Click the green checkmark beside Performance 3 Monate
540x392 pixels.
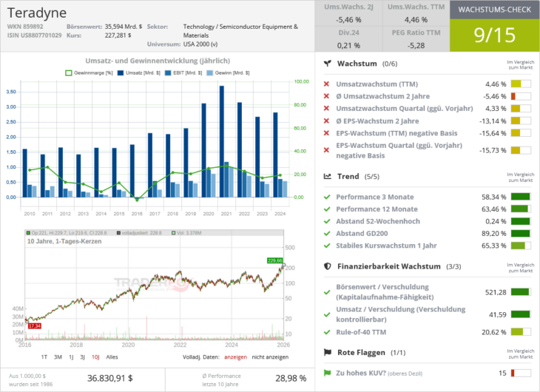click(x=327, y=197)
